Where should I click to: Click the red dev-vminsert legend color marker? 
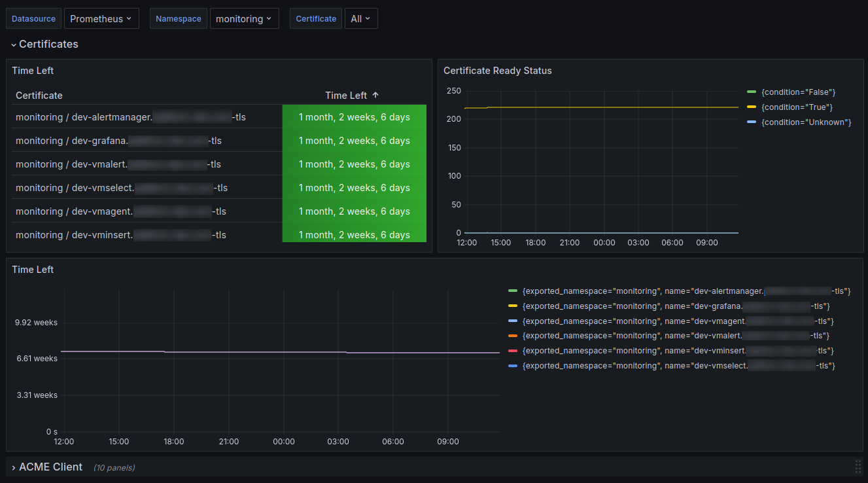513,351
